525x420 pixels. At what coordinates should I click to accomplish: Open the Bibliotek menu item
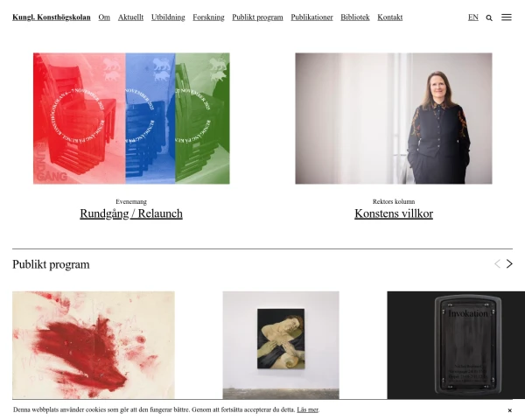point(355,17)
